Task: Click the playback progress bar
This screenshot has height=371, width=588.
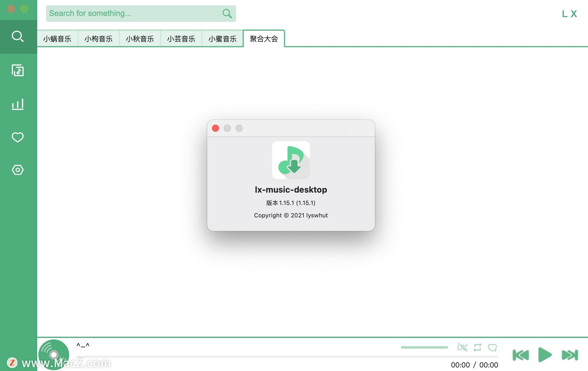Action: pyautogui.click(x=287, y=357)
